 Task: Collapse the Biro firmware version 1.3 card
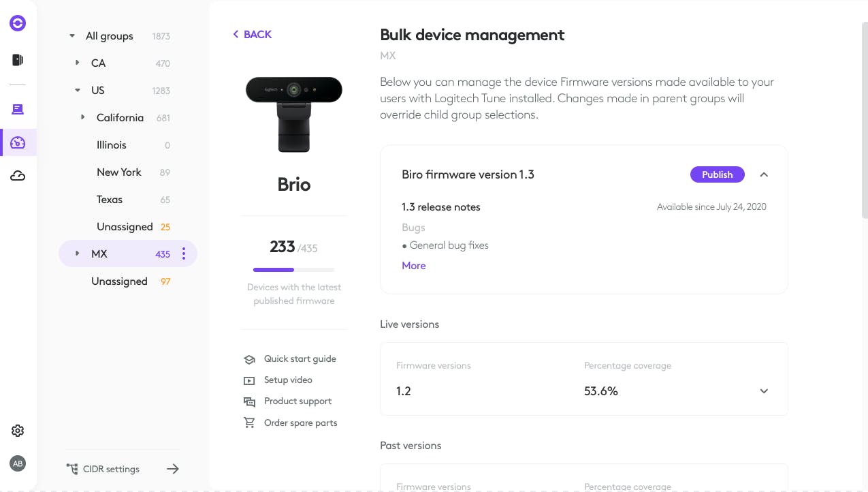click(764, 174)
